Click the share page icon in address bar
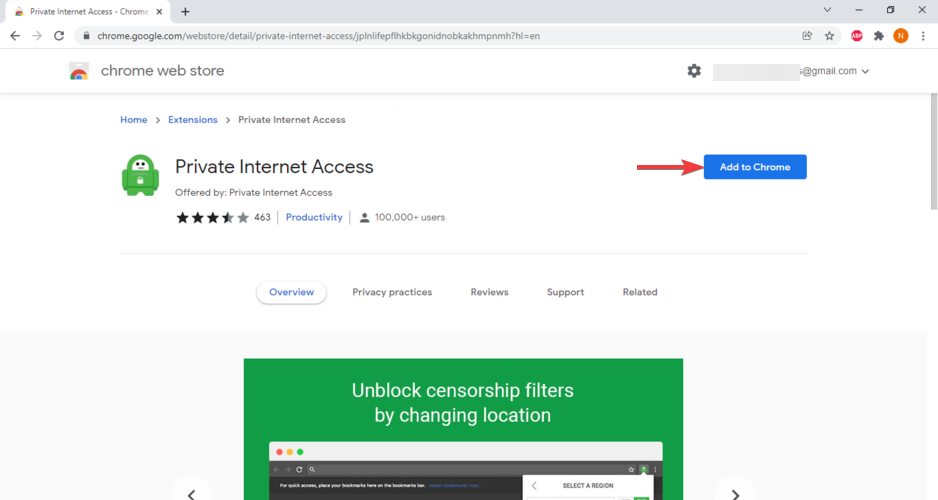 pos(807,35)
